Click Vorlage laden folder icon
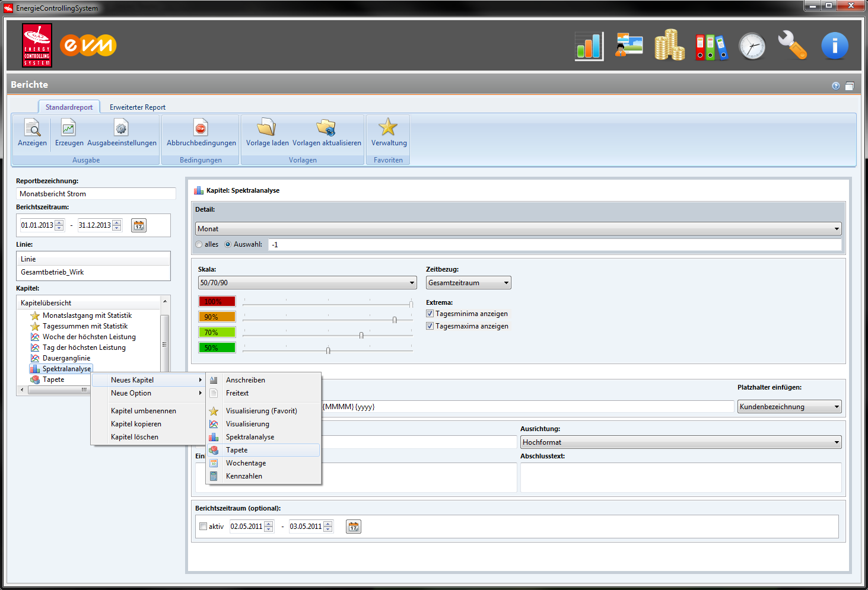 [x=267, y=127]
